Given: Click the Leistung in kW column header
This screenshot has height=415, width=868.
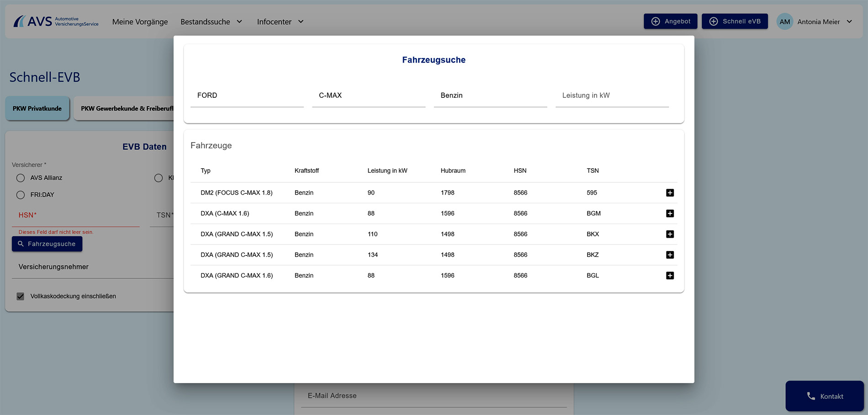Looking at the screenshot, I should pos(387,170).
